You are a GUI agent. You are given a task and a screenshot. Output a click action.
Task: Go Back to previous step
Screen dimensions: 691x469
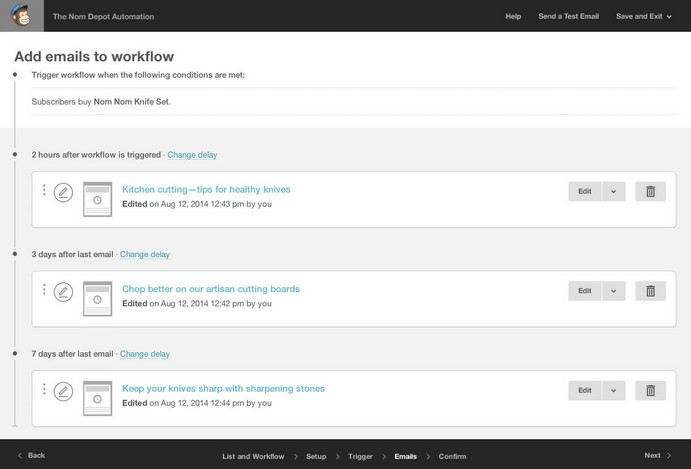[x=32, y=455]
